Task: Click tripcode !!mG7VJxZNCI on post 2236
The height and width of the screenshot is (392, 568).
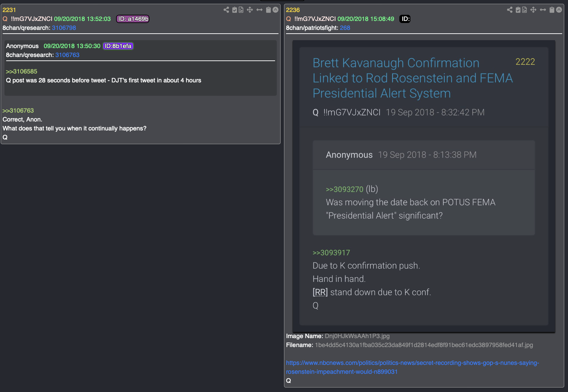Action: 315,19
